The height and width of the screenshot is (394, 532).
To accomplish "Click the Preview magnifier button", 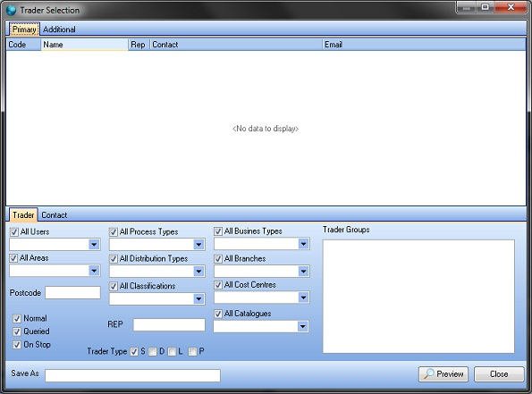I will 443,374.
